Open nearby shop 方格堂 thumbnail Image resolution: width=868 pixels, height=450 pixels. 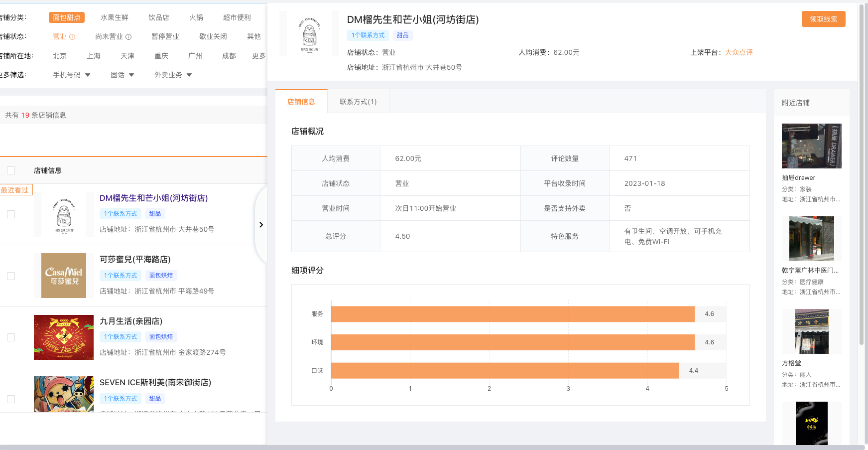coord(812,331)
